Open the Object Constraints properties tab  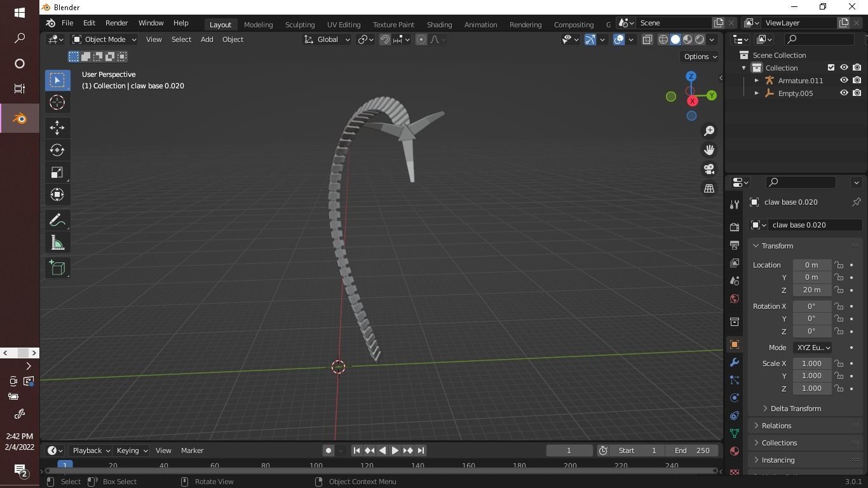[x=735, y=416]
